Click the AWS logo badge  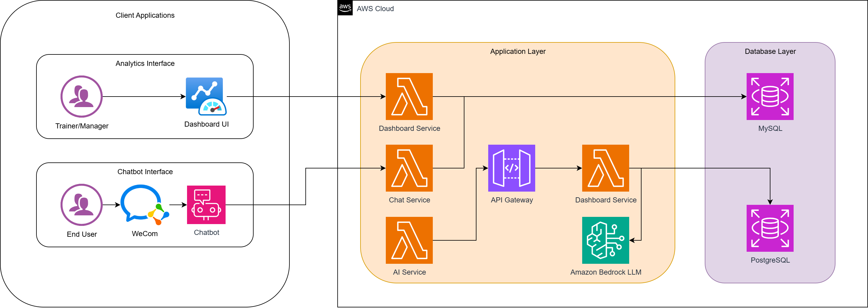(345, 8)
